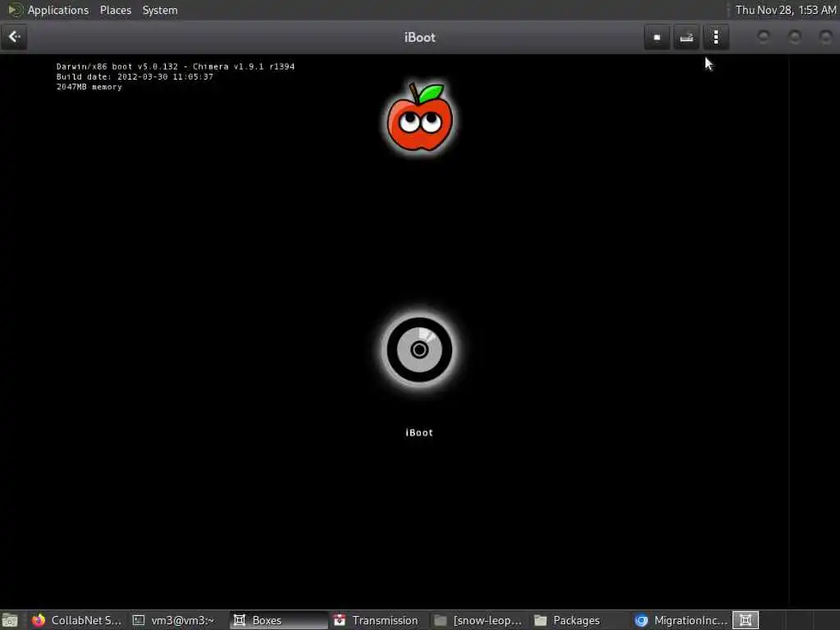This screenshot has height=630, width=840.
Task: Open the System menu
Action: (160, 10)
